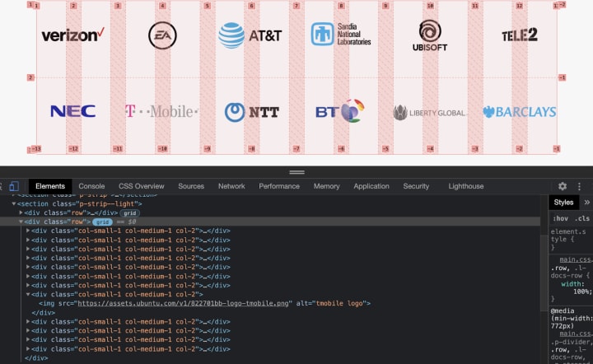Click the NEC logo

73,111
